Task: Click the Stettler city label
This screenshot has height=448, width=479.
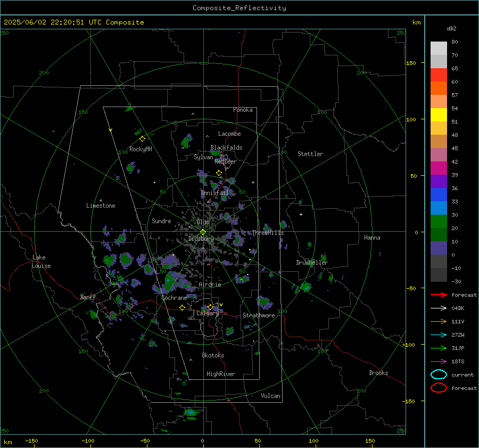Action: pos(310,154)
